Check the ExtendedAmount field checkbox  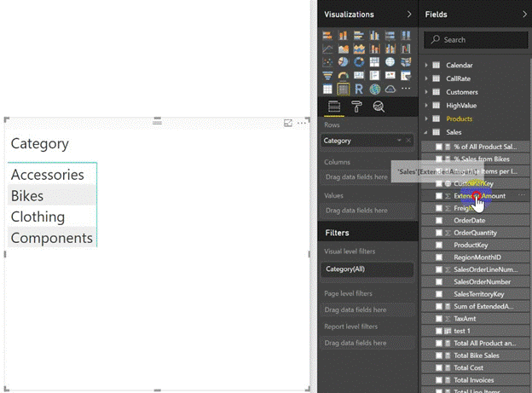coord(439,196)
